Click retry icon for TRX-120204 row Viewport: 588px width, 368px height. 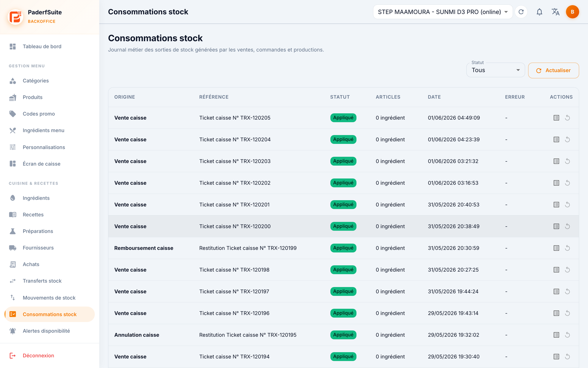567,139
